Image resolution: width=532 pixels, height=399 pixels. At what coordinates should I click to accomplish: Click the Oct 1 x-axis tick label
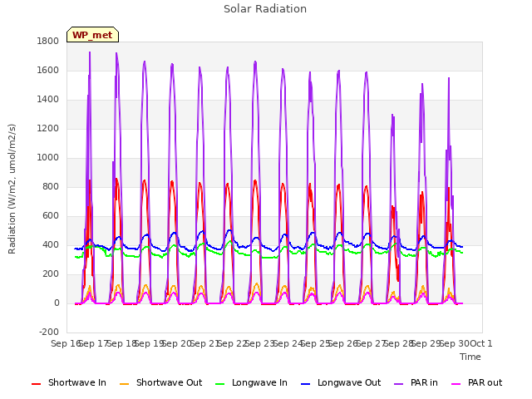(x=481, y=343)
